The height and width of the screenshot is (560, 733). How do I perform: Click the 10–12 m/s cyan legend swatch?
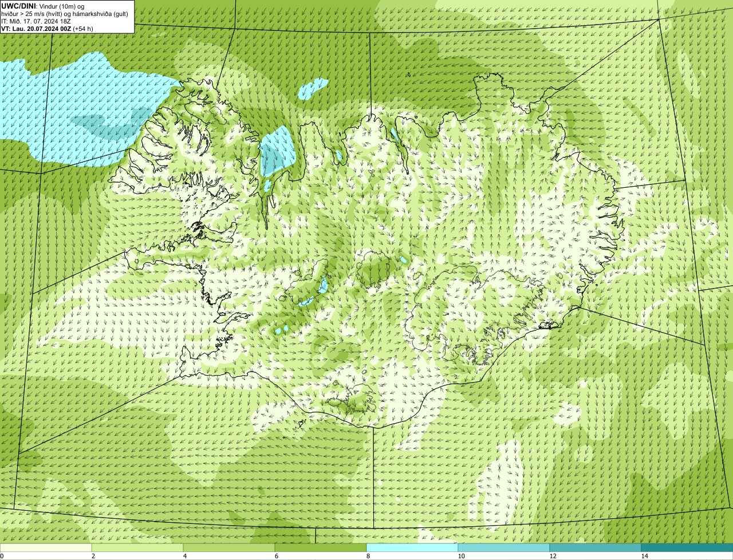(504, 547)
